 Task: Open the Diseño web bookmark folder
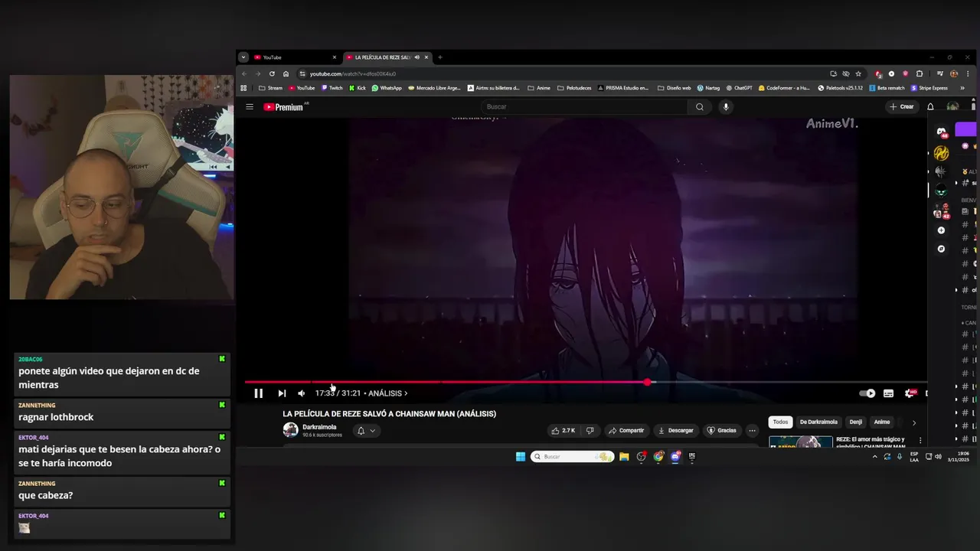(x=674, y=88)
